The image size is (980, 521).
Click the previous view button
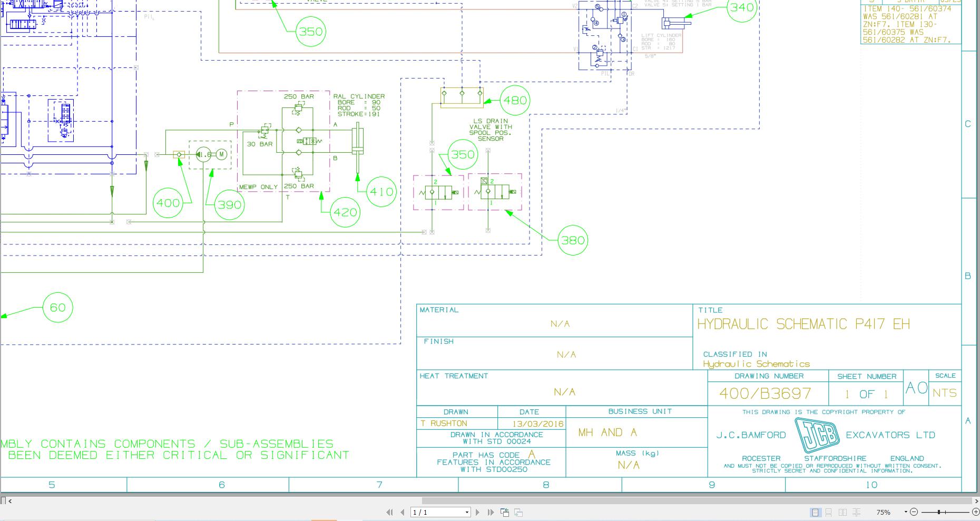(505, 512)
